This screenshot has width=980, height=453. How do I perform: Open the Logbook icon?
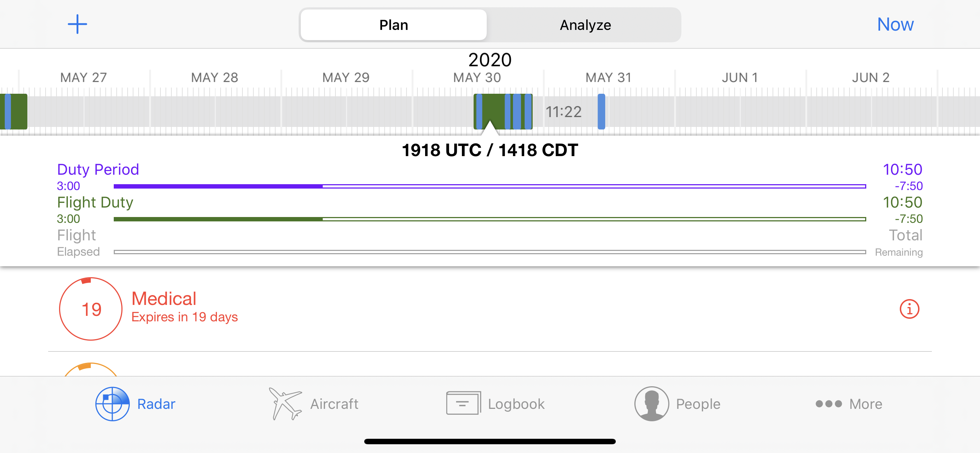tap(463, 403)
